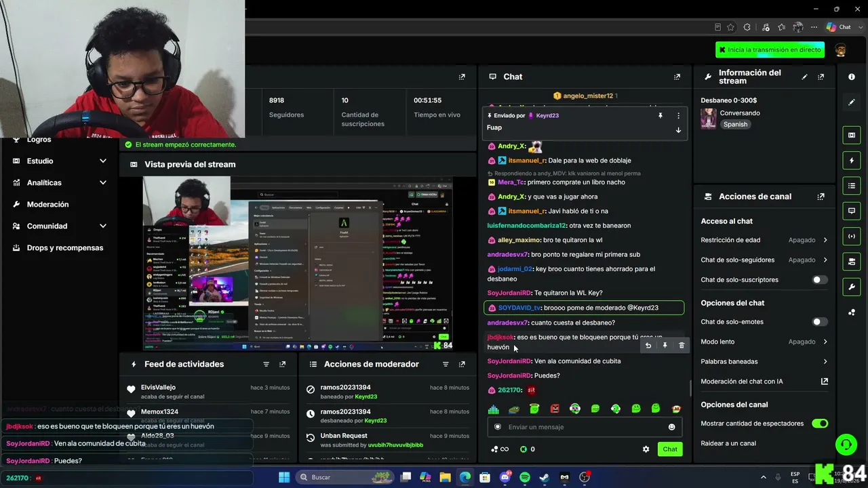
Task: Insert the red angry face emote
Action: click(x=555, y=409)
